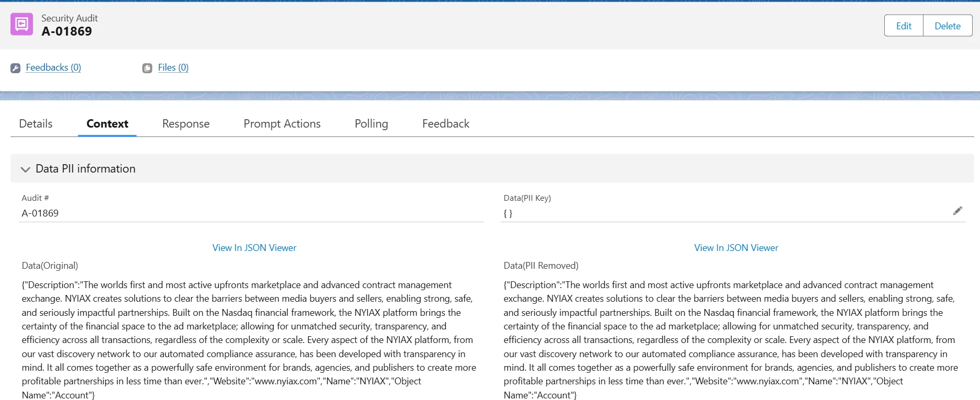Click the Audit # field value A-01869
The width and height of the screenshot is (980, 400).
tap(40, 213)
